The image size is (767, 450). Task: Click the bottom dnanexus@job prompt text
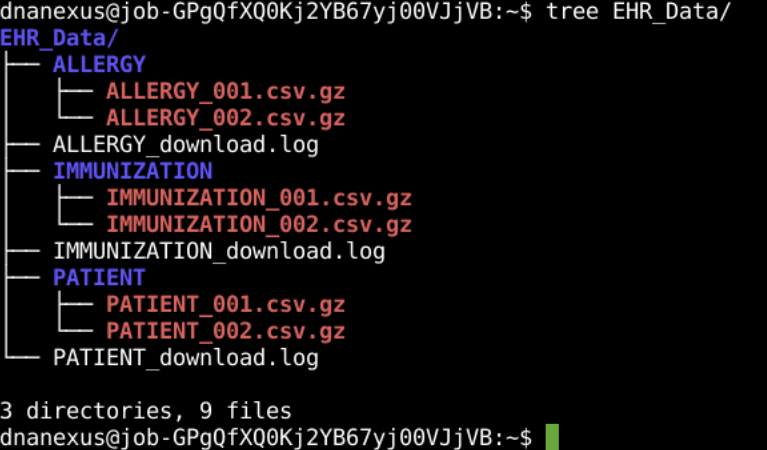tap(266, 438)
